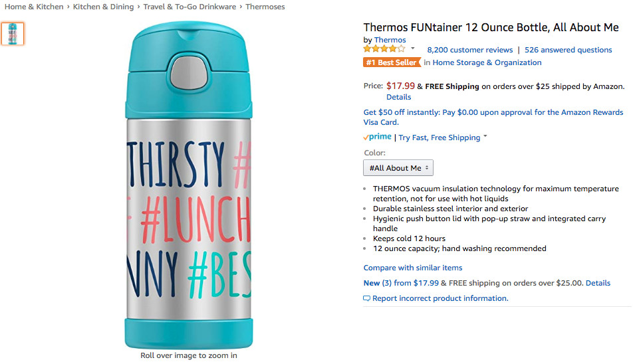Click Compare with similar items
This screenshot has height=364, width=639.
click(412, 268)
